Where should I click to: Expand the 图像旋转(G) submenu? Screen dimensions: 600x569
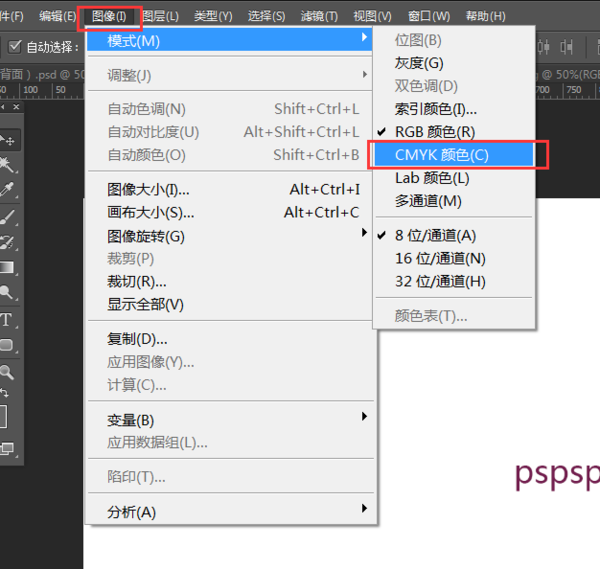point(230,236)
